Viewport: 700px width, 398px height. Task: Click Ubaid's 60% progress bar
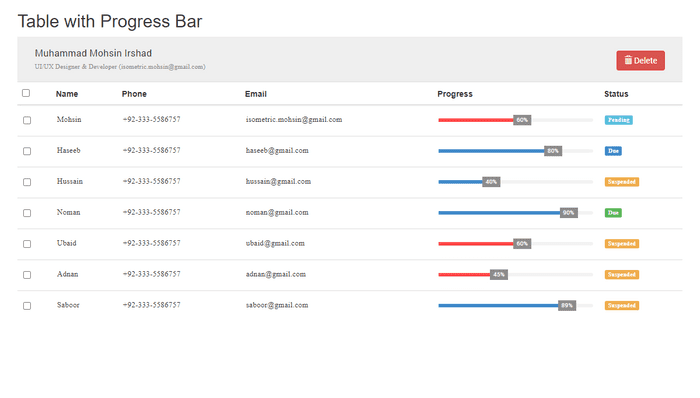coord(516,244)
